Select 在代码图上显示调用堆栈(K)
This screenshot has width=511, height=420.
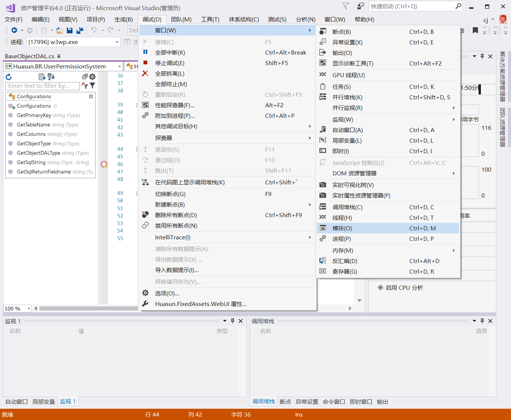227,182
